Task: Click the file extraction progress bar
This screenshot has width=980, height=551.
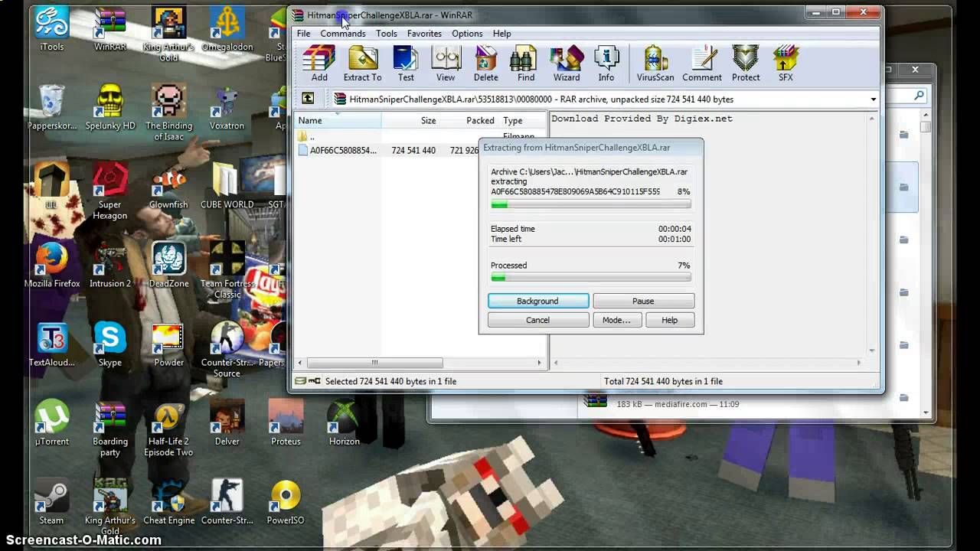Action: point(590,204)
